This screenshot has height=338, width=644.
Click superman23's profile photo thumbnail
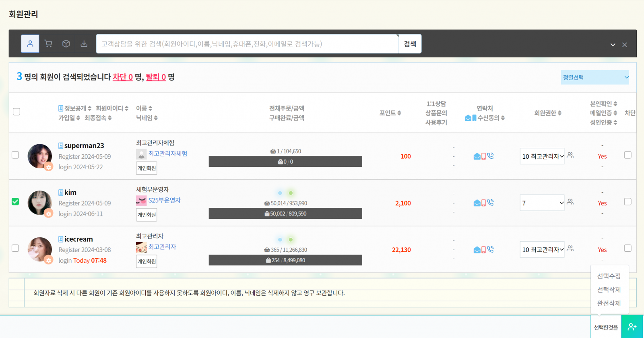[x=39, y=156]
